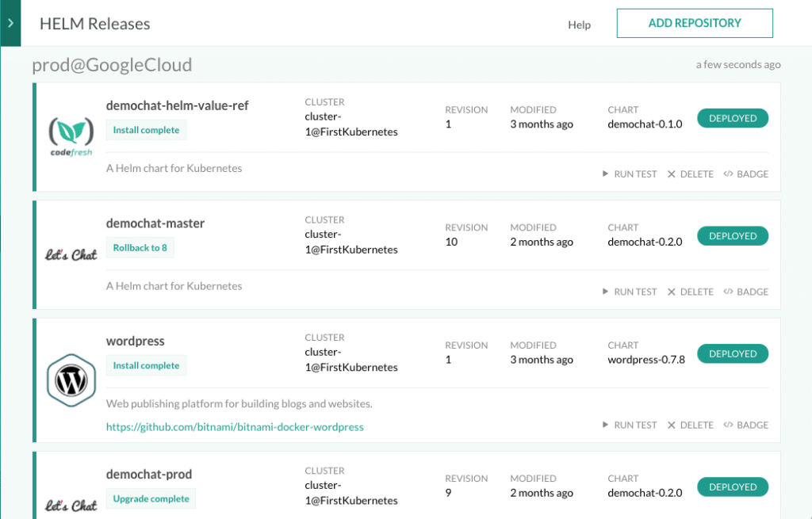This screenshot has width=812, height=519.
Task: Click Upgrade complete on demochat-prod
Action: click(151, 498)
